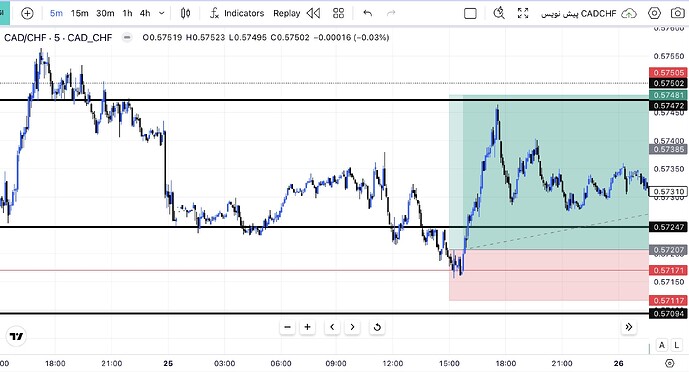Undo the last chart action
689x372 pixels.
pyautogui.click(x=367, y=13)
